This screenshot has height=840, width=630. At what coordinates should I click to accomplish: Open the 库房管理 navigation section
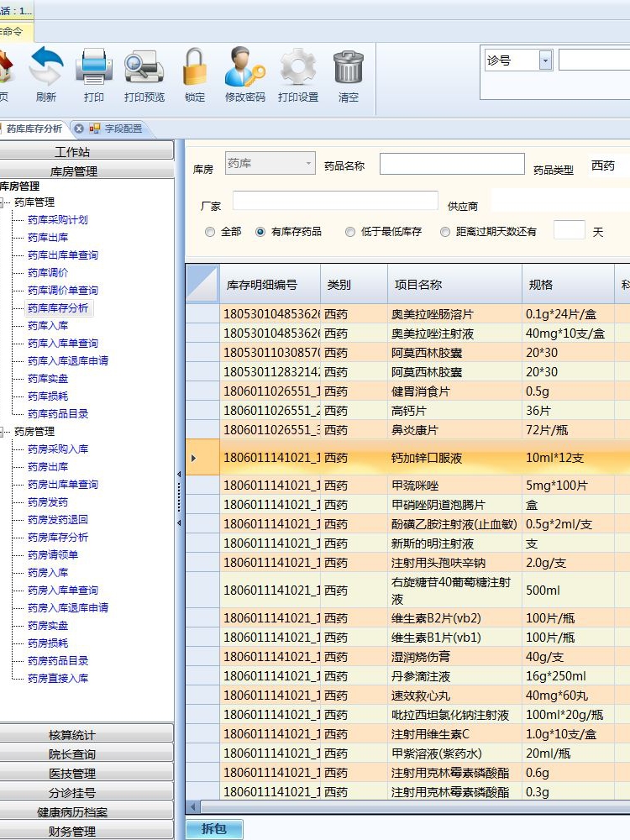pyautogui.click(x=87, y=171)
